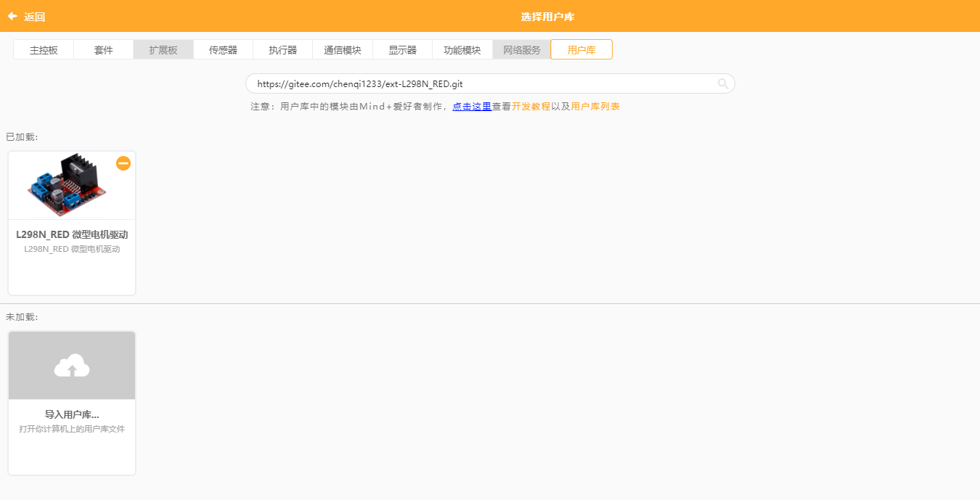Open the 传感器 category tab
The height and width of the screenshot is (500, 980).
(223, 50)
